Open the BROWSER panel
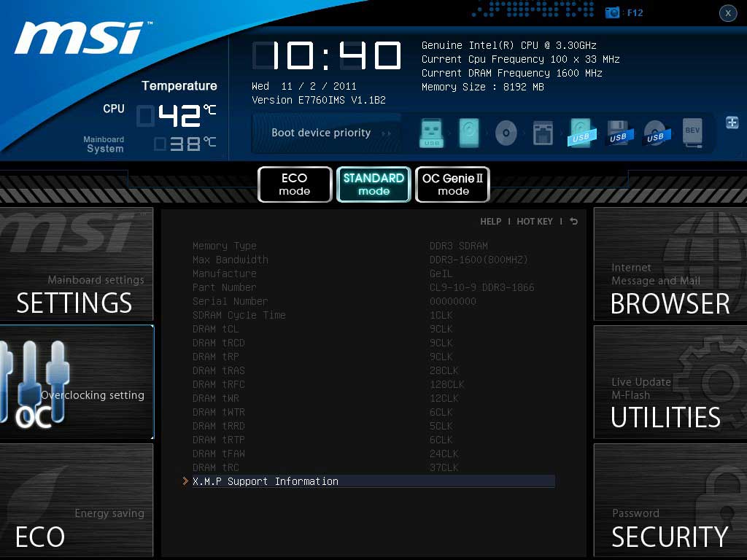747x560 pixels. (x=670, y=264)
